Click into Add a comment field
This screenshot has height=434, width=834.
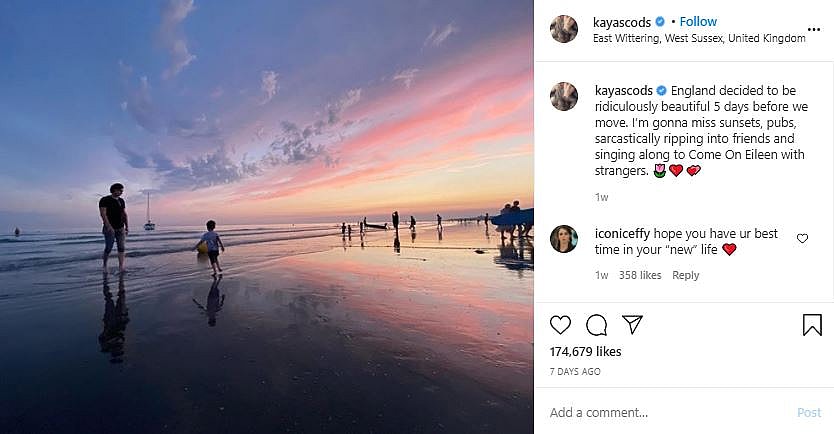coord(660,412)
